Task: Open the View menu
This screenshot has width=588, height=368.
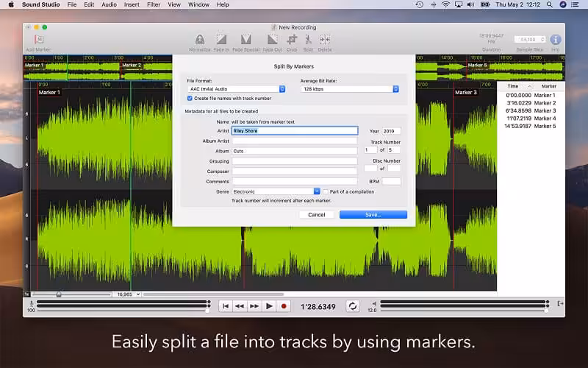Action: coord(174,4)
